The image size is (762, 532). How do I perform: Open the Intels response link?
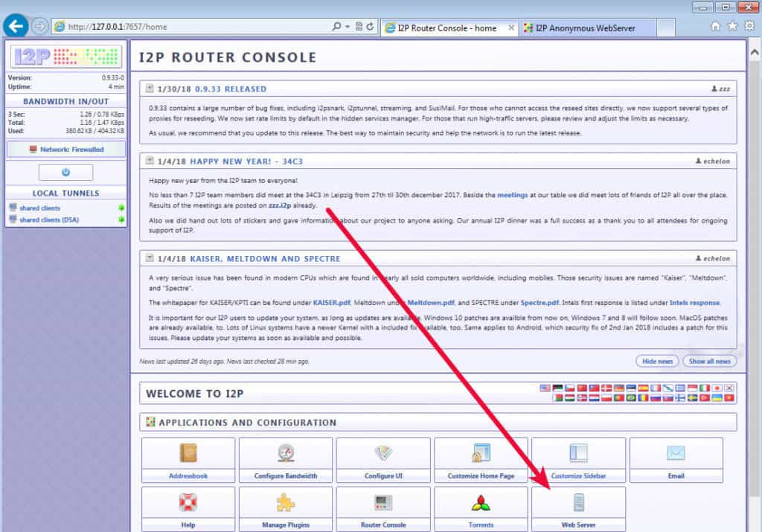point(694,302)
